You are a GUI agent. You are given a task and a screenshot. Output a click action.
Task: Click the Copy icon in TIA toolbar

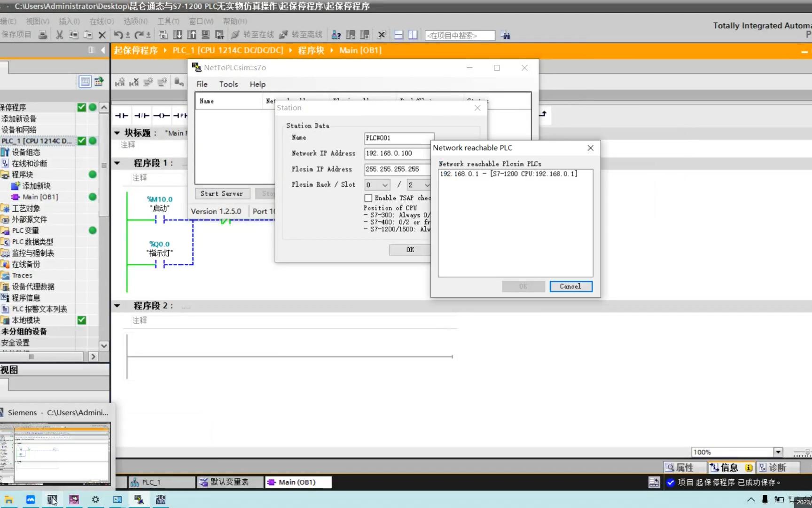click(74, 35)
